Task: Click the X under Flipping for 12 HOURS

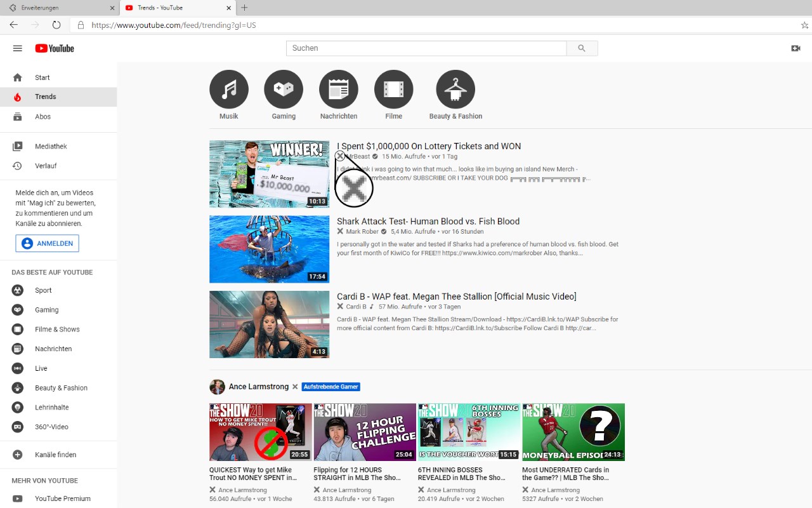Action: [x=317, y=490]
